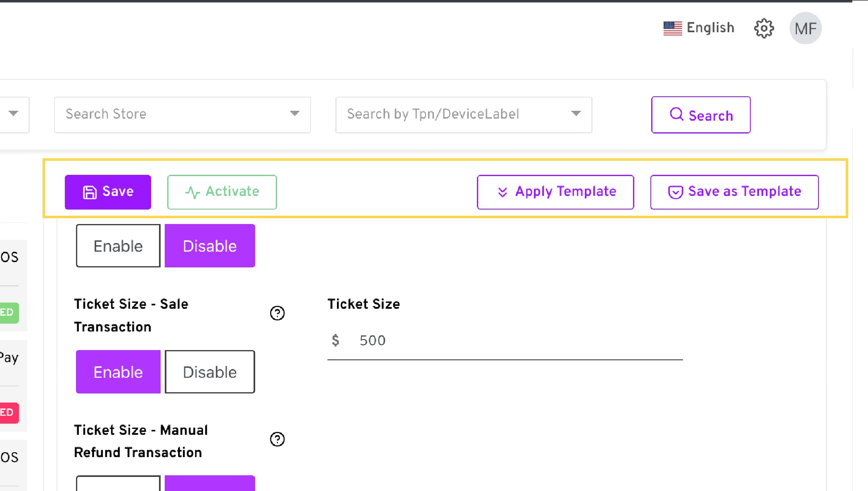Click the Save floppy disk button
Screen dimensions: 868x491
108,192
